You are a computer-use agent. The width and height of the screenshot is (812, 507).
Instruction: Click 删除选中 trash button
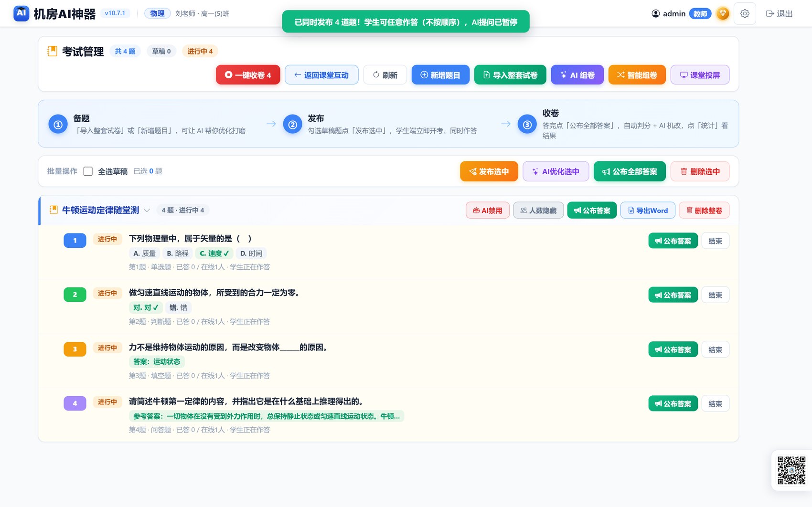(x=700, y=171)
